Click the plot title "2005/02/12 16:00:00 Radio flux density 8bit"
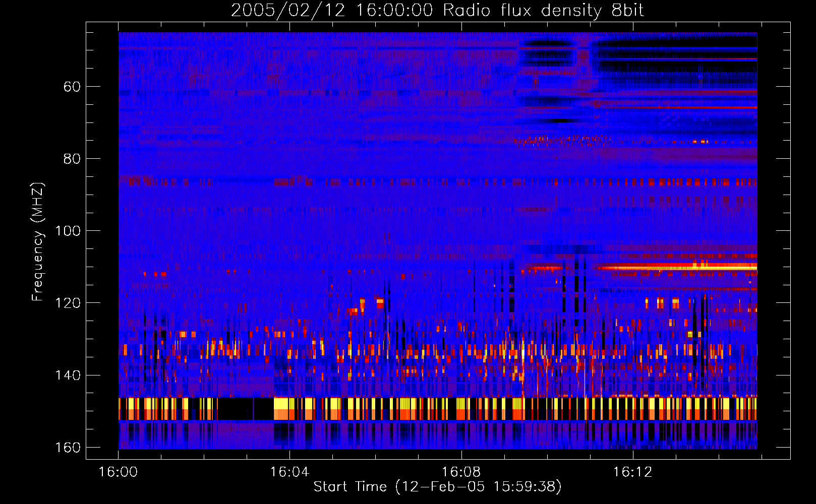This screenshot has height=504, width=816. (437, 10)
